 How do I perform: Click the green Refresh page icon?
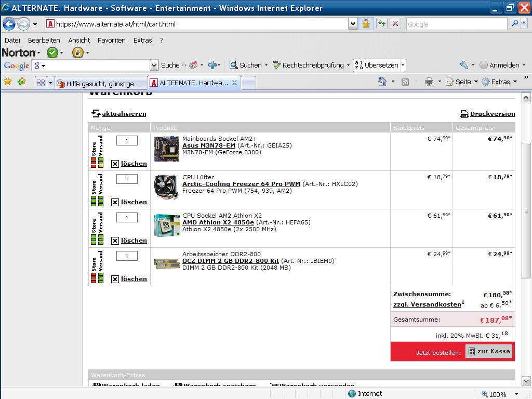pyautogui.click(x=382, y=24)
